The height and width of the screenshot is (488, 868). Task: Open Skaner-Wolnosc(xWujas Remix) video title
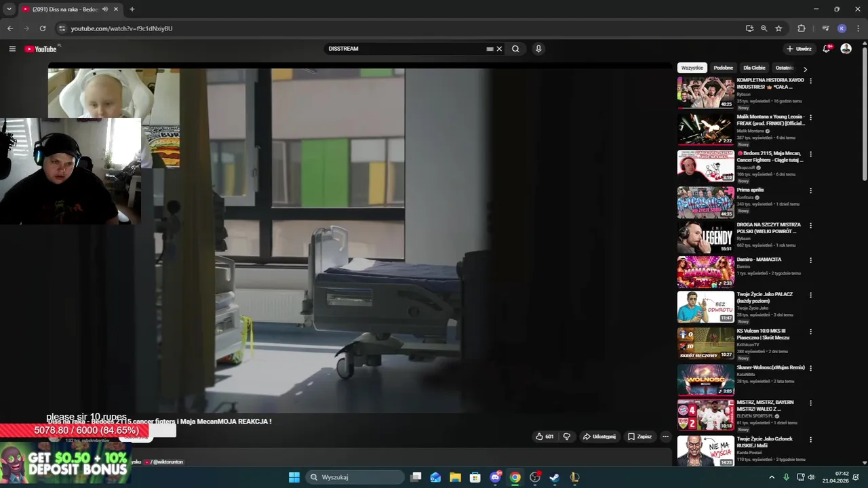pos(770,367)
